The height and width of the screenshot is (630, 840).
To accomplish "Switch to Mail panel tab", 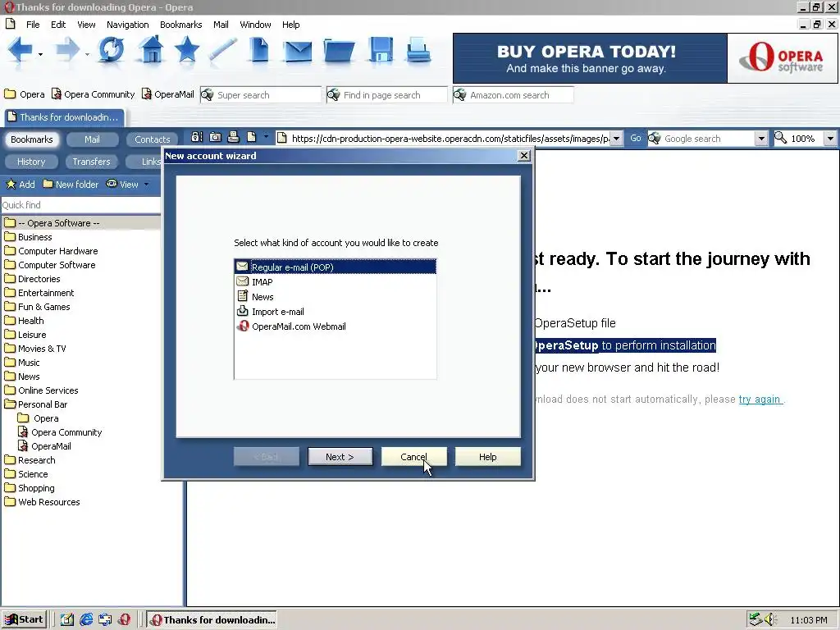I will 92,139.
